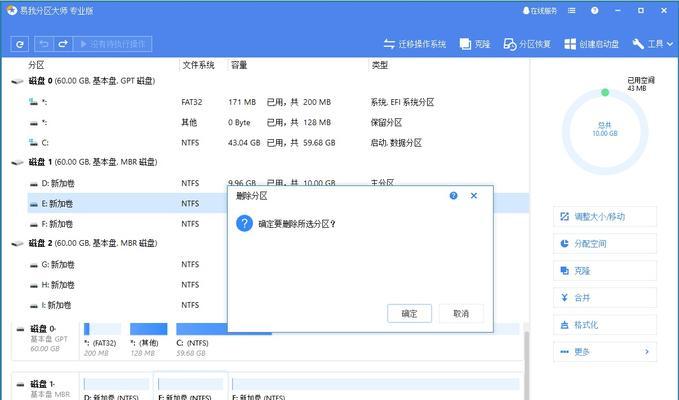Select 分配空间 in right panel
The image size is (679, 400).
coord(604,244)
